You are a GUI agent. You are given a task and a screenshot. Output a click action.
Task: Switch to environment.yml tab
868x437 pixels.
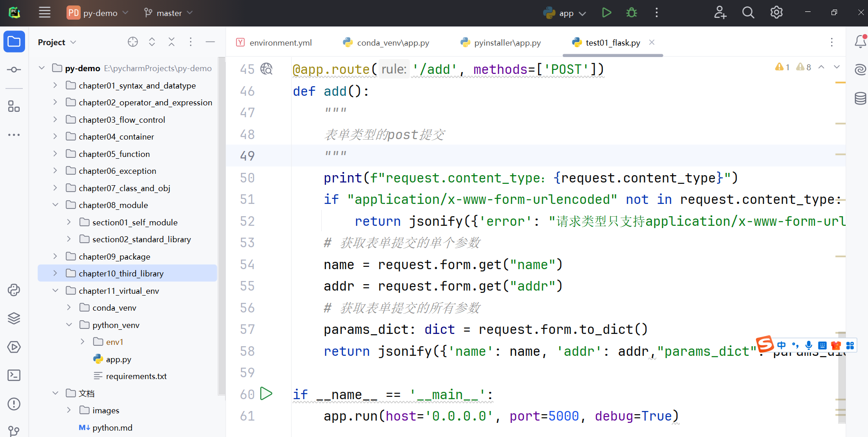pos(274,42)
